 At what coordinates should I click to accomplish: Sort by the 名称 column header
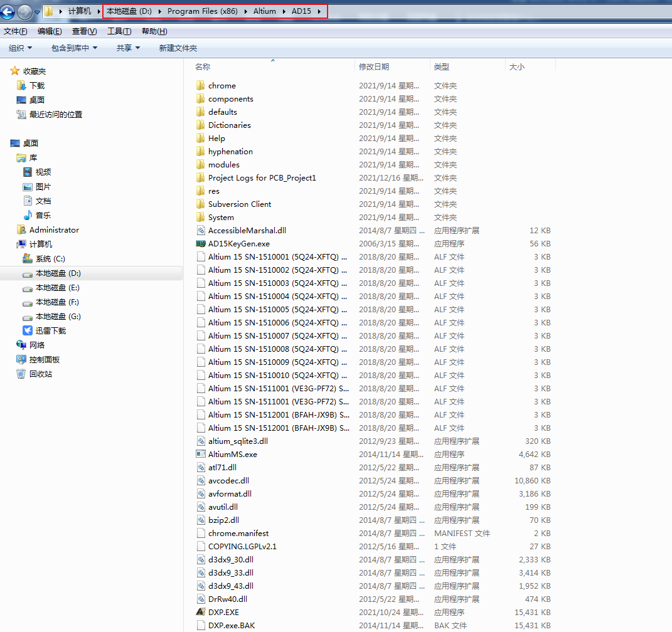[203, 67]
